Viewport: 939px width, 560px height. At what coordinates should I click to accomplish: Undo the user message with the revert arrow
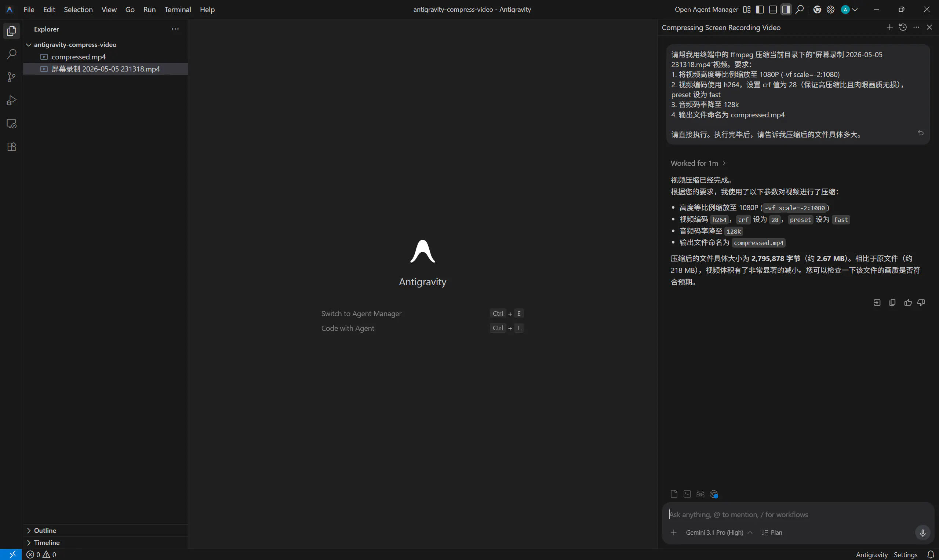point(921,133)
